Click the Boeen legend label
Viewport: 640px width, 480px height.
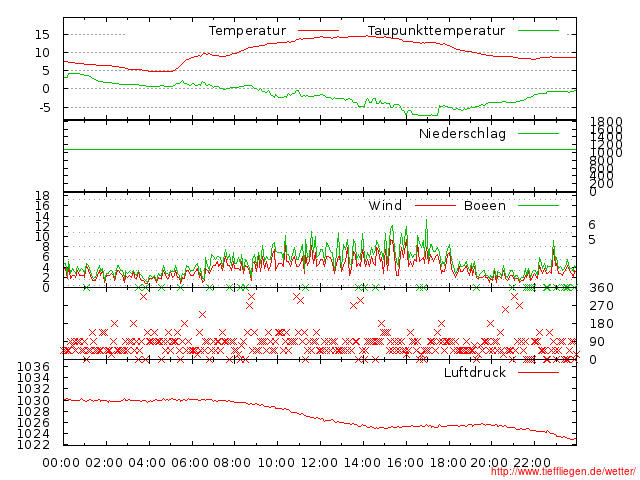485,205
